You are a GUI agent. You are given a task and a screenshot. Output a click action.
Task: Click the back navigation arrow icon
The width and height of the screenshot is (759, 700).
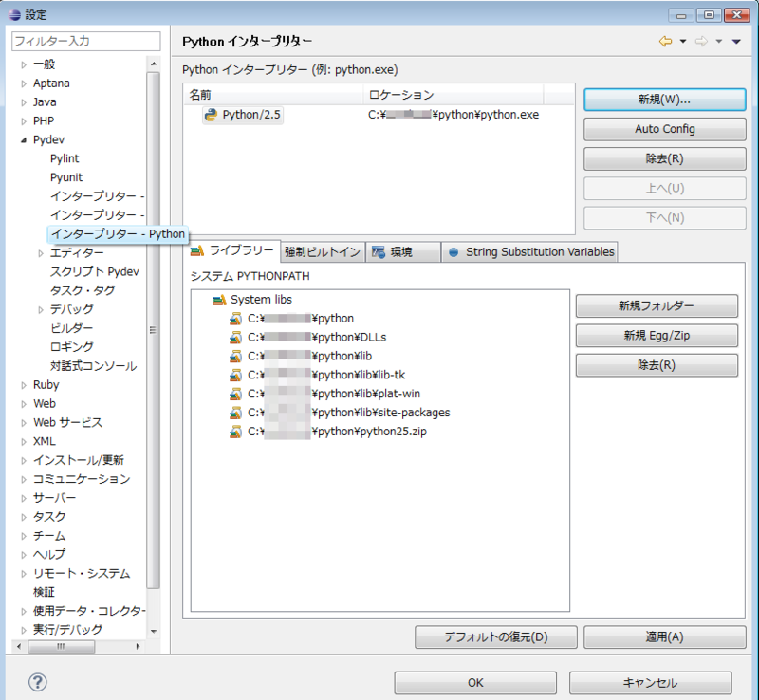666,42
